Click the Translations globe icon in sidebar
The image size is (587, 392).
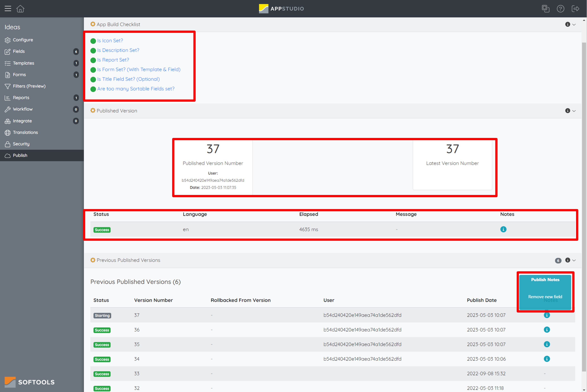click(x=8, y=133)
